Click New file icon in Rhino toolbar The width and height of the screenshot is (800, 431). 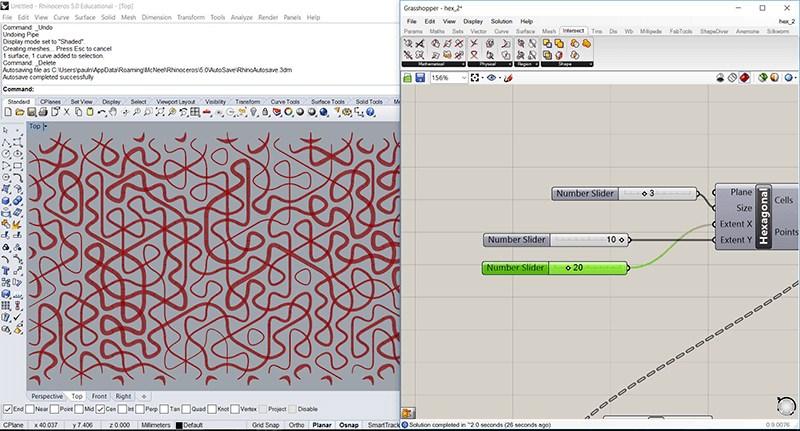click(x=8, y=112)
